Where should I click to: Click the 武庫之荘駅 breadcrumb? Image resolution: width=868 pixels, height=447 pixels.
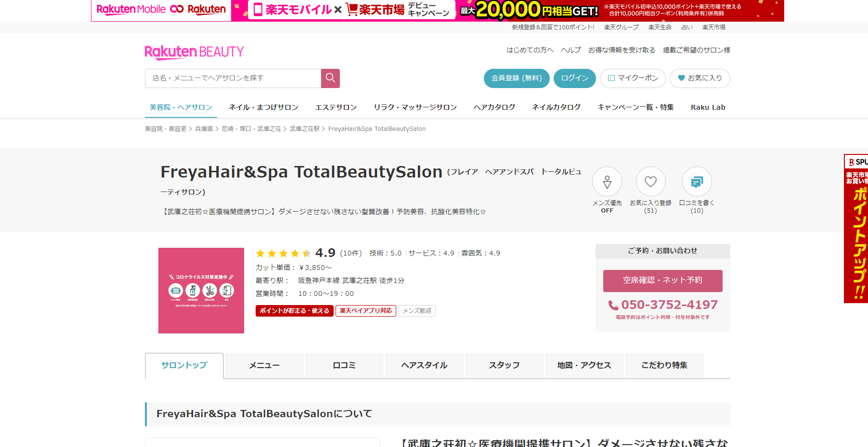coord(305,129)
